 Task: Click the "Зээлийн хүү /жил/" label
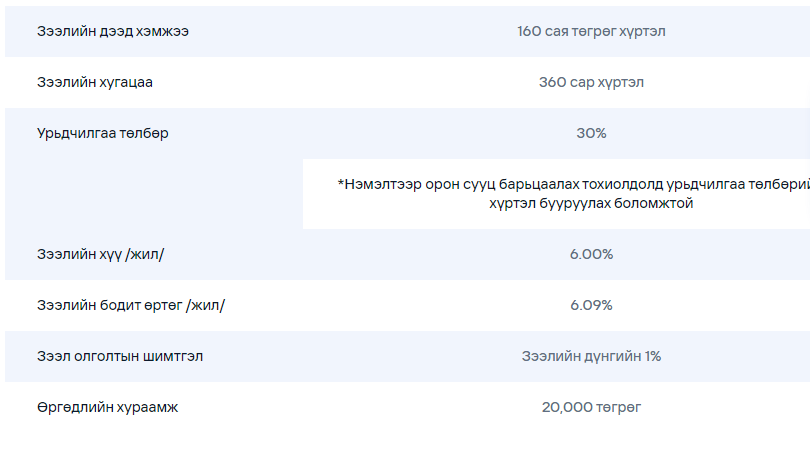pos(101,254)
